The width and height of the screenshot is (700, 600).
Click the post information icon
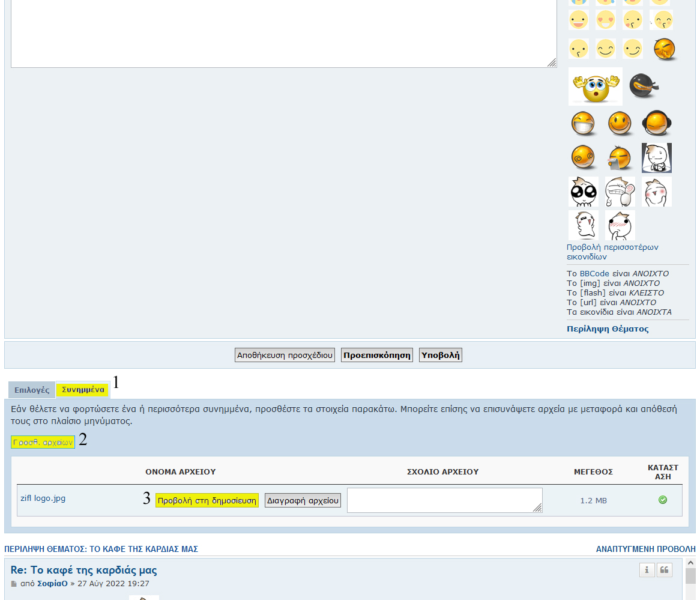(647, 570)
